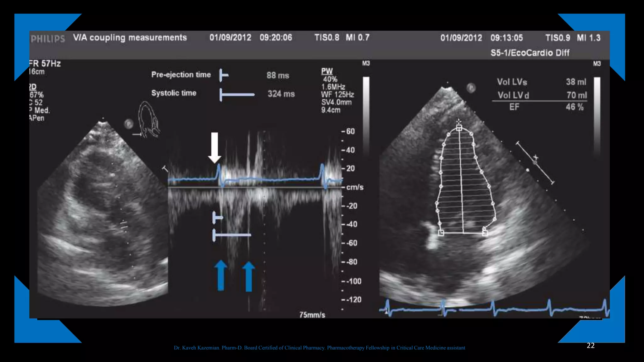Click the '09:13:05' timestamp
Image resolution: width=644 pixels, height=362 pixels.
[x=507, y=38]
